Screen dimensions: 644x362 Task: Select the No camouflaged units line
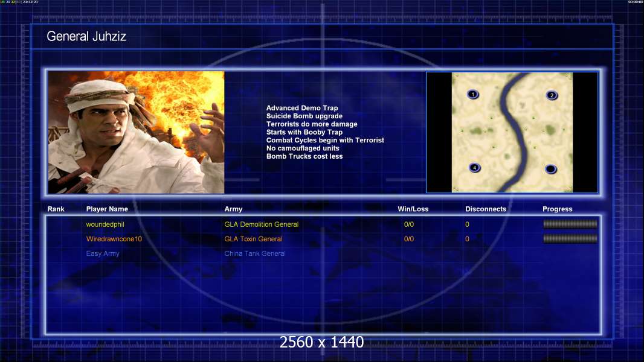pyautogui.click(x=303, y=148)
